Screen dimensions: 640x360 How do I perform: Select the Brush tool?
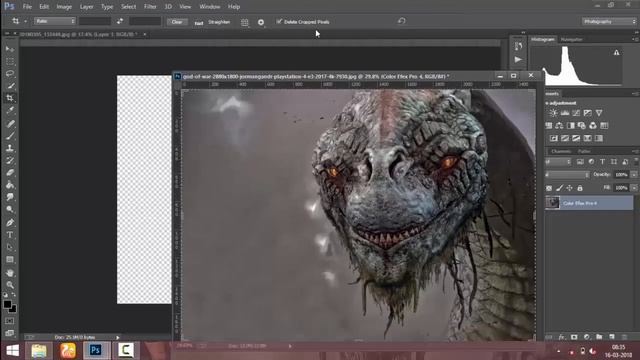pos(10,136)
